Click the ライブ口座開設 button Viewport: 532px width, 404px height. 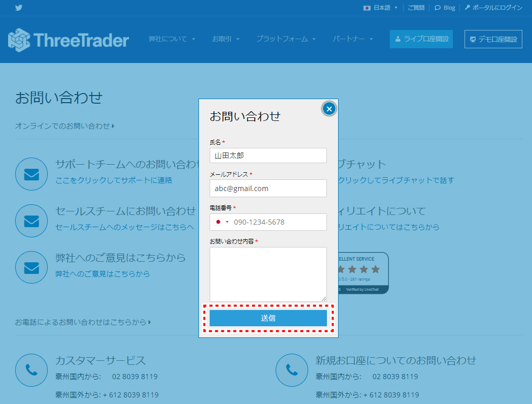[x=421, y=39]
